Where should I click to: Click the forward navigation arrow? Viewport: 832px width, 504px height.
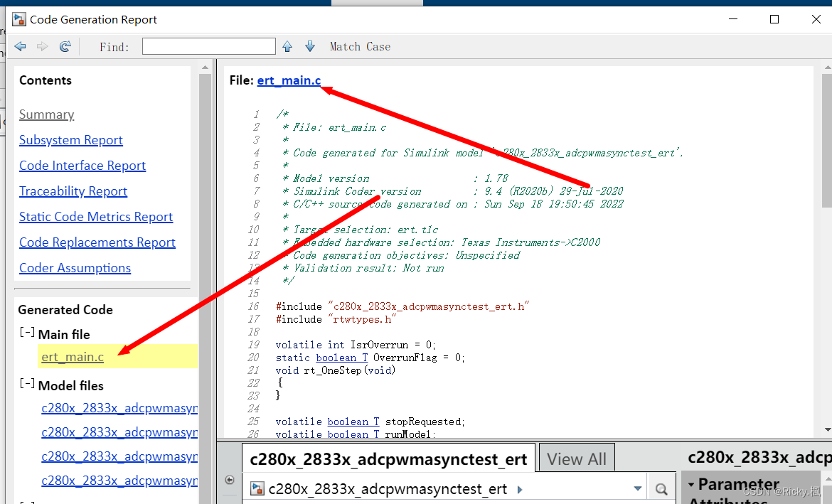[43, 47]
